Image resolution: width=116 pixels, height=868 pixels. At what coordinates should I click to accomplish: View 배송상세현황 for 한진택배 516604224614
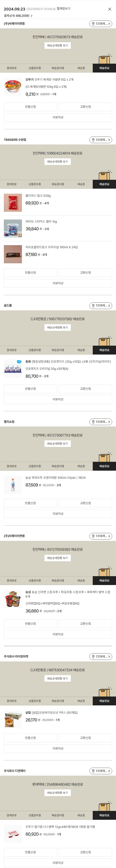(58, 162)
